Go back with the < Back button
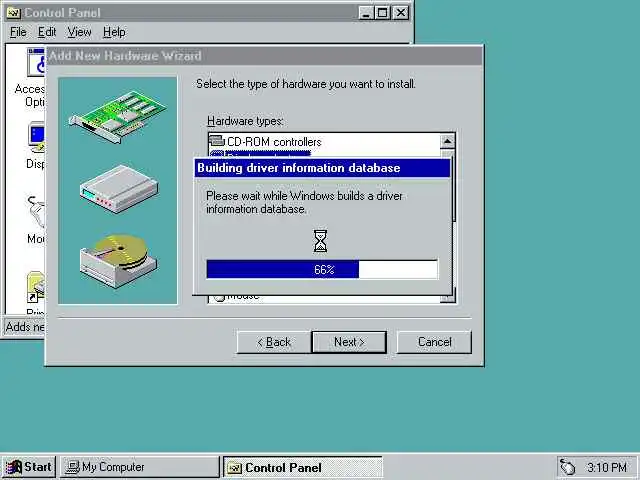This screenshot has width=640, height=480. [273, 342]
